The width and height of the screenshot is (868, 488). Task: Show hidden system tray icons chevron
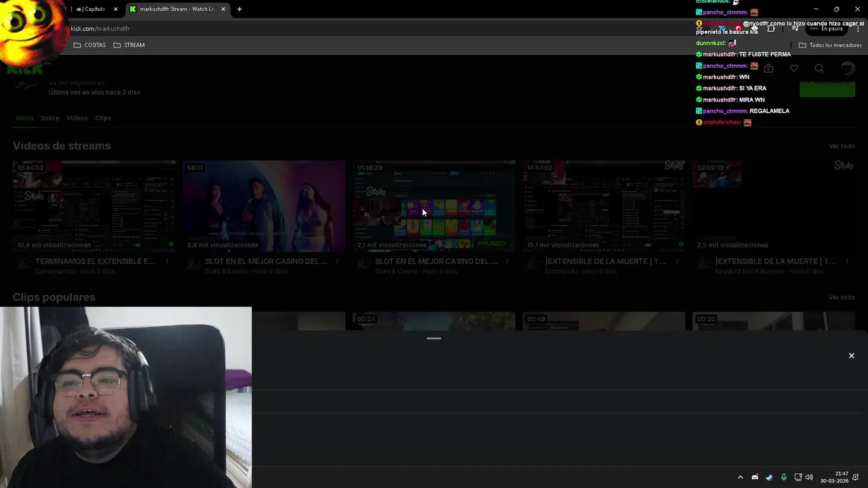tap(741, 477)
